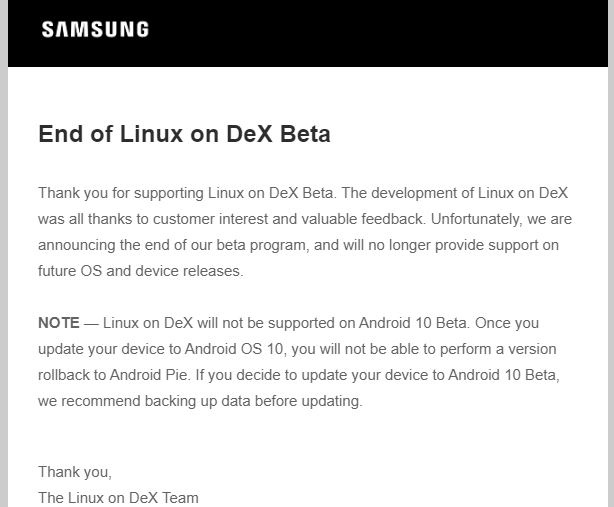Click the words "Android Pie" in the note
The height and width of the screenshot is (507, 614).
point(148,375)
